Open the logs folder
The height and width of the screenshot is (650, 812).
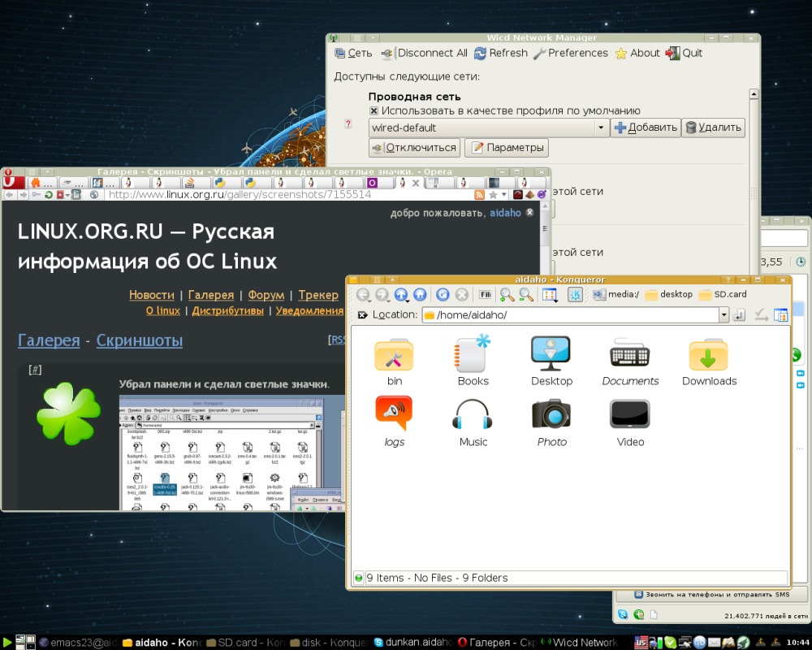(x=394, y=422)
